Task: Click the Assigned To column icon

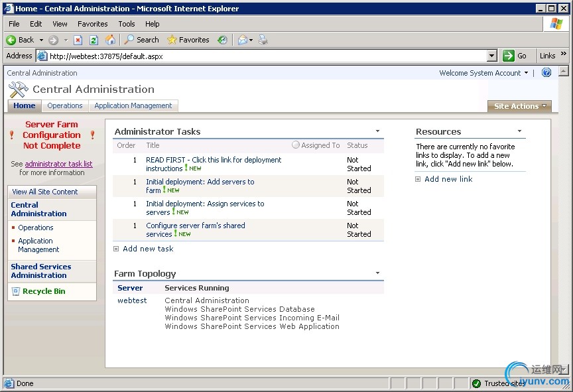Action: [x=296, y=145]
